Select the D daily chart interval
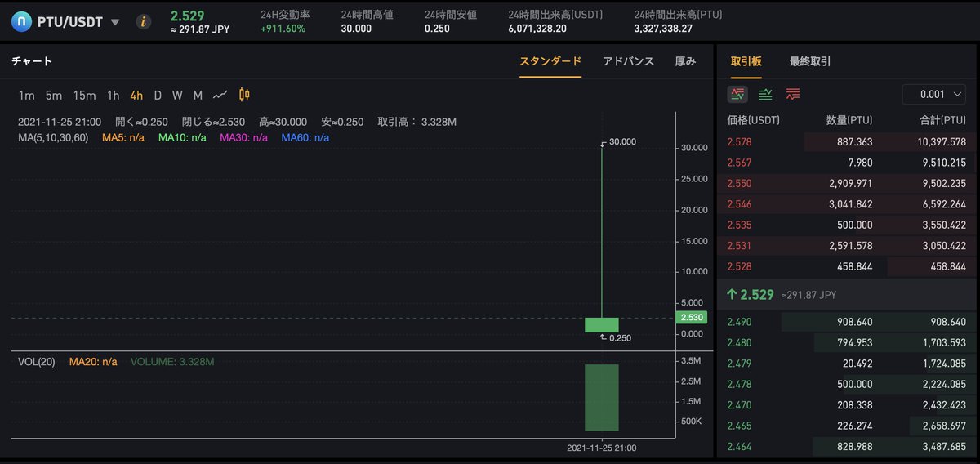This screenshot has width=980, height=464. pyautogui.click(x=158, y=95)
